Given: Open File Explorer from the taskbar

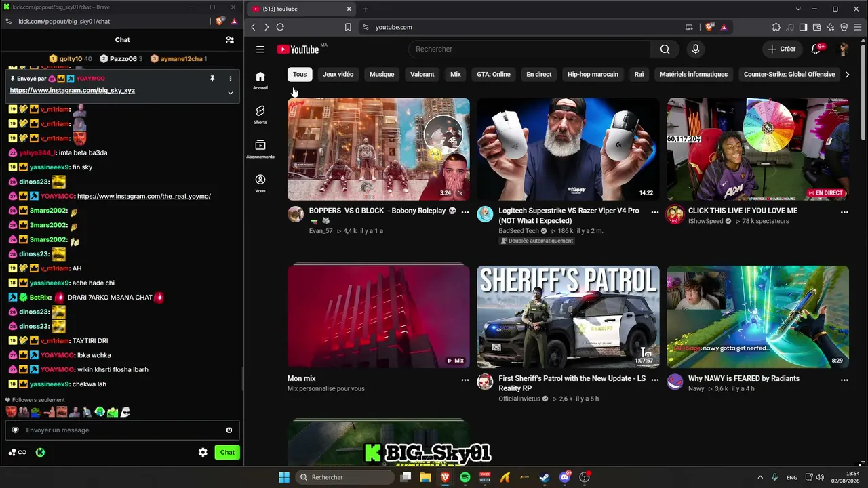Looking at the screenshot, I should click(x=425, y=477).
